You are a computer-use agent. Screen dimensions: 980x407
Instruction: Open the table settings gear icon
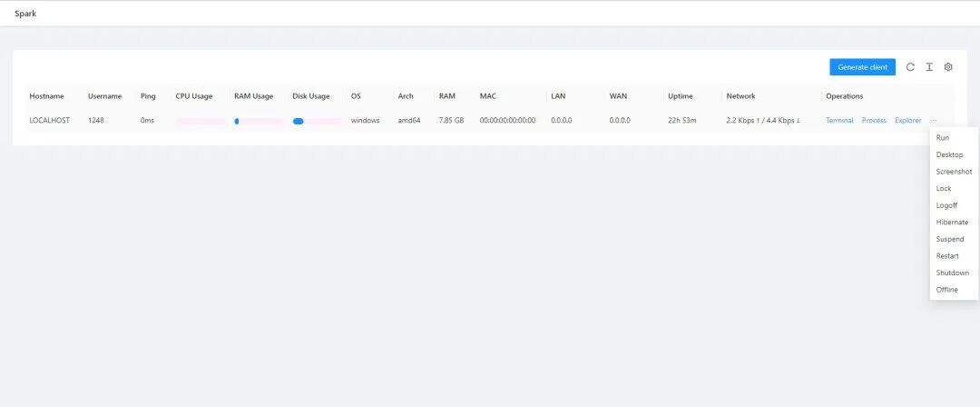coord(948,67)
